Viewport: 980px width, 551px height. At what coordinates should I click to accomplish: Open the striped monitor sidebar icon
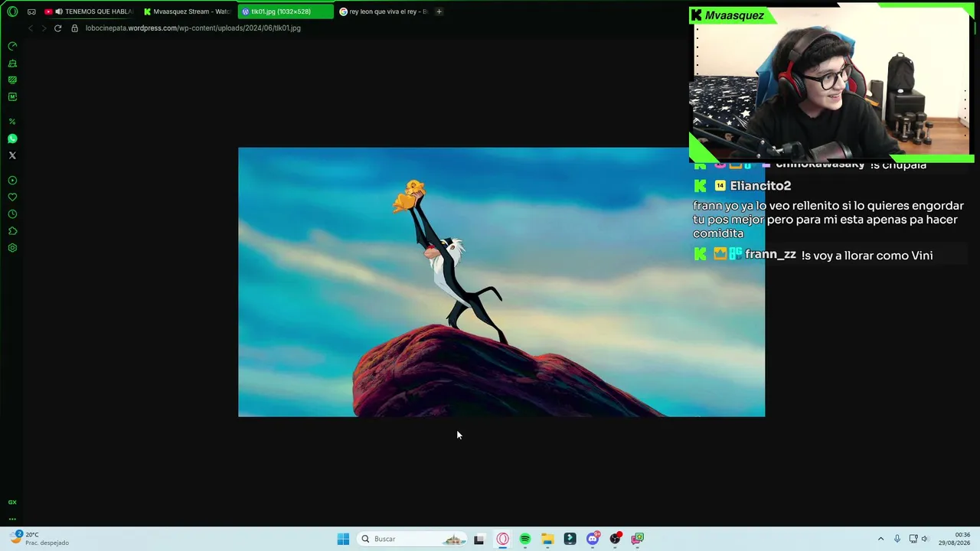pos(12,80)
